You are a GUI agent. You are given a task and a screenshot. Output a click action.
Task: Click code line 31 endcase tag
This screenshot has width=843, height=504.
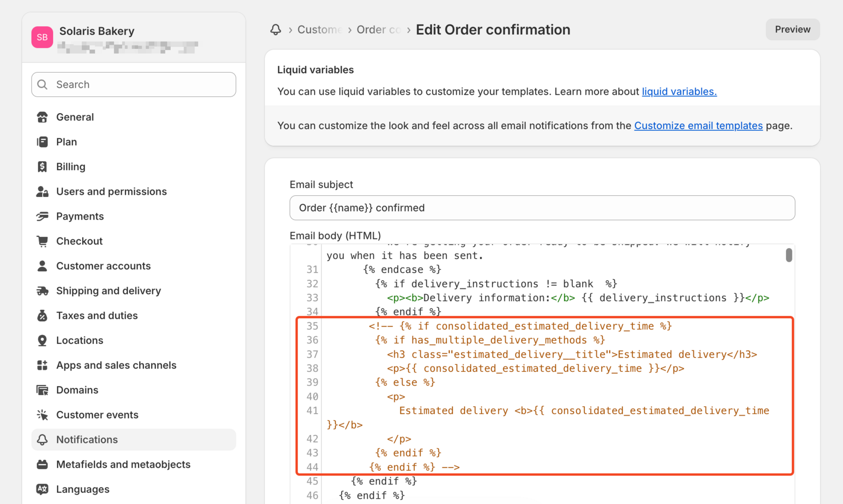(402, 270)
